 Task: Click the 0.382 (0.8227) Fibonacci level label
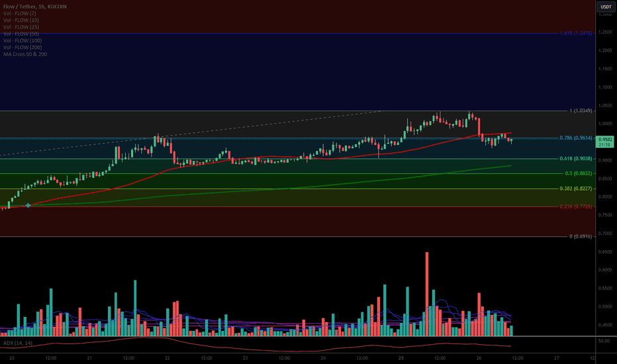coord(576,189)
